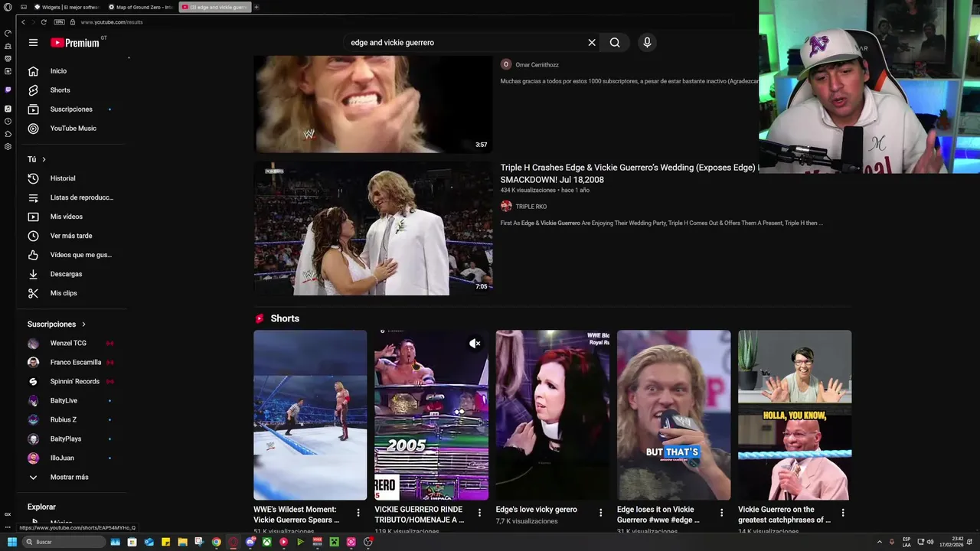
Task: Open a new browser tab
Action: coord(256,7)
